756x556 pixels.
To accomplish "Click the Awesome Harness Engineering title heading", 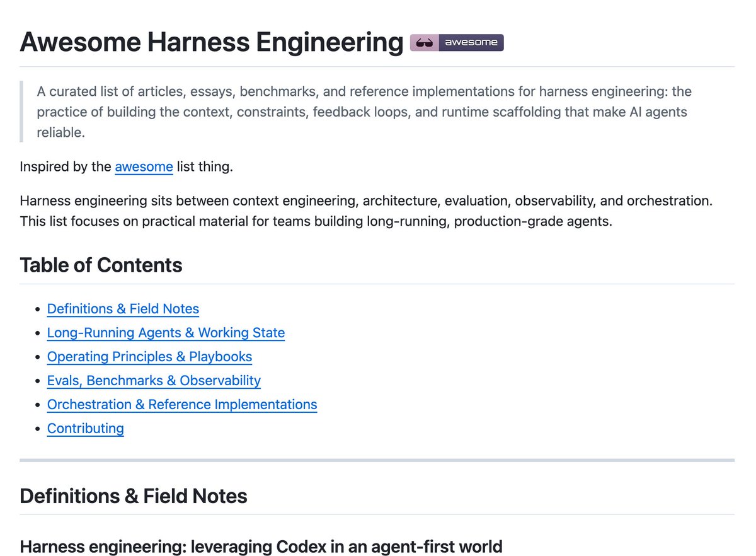I will (211, 43).
